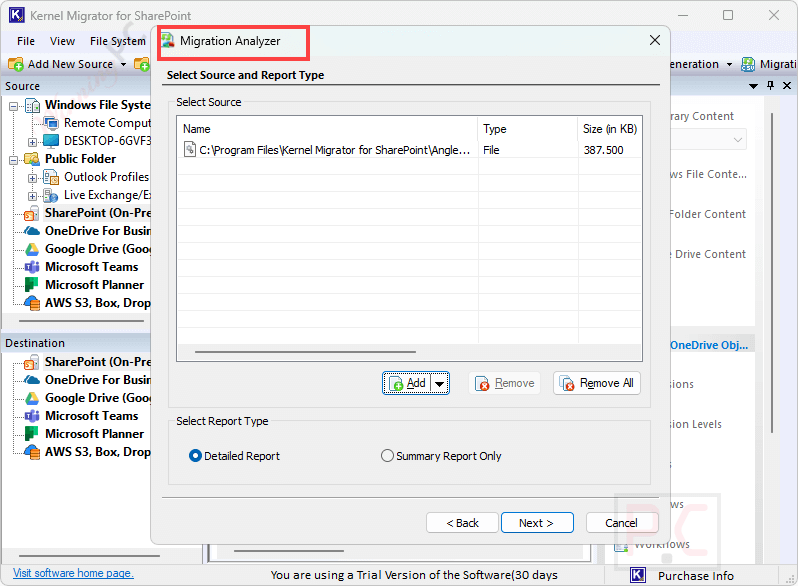The width and height of the screenshot is (798, 586).
Task: Select OneDrive For Business icon under Destination
Action: 32,380
